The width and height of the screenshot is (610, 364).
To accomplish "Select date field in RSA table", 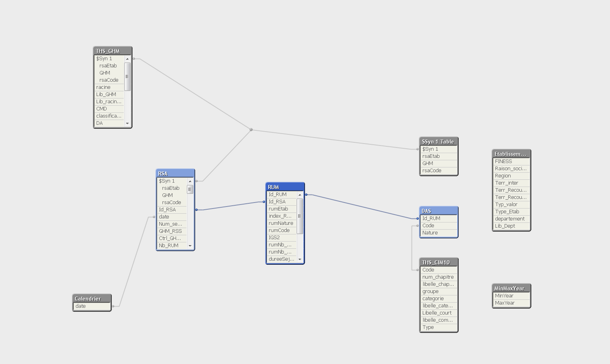I will (x=172, y=217).
